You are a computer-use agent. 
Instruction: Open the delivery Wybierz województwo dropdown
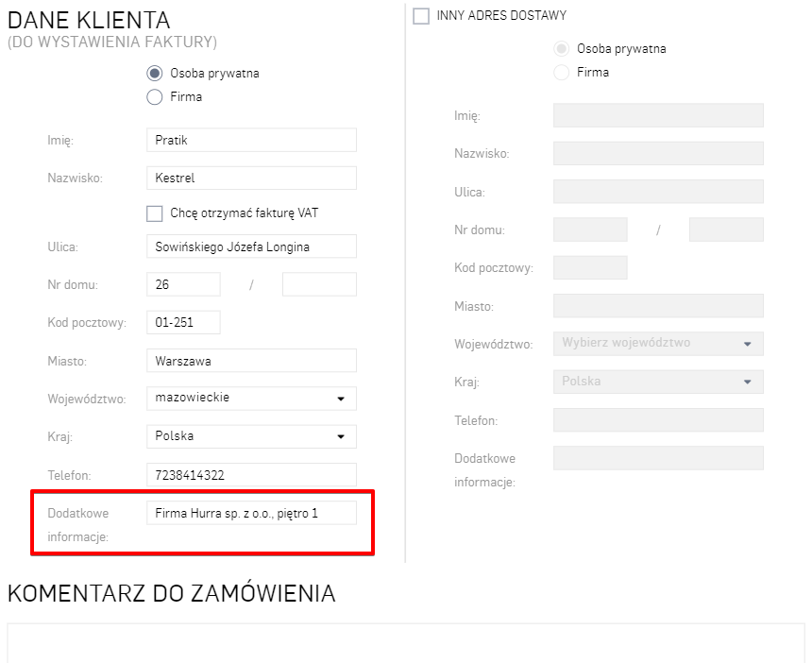point(657,344)
